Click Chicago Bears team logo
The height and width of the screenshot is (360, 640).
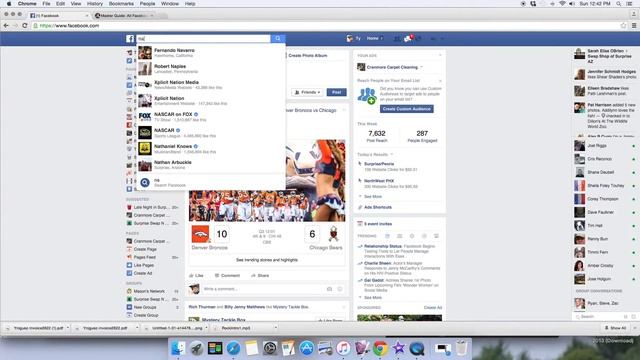334,234
